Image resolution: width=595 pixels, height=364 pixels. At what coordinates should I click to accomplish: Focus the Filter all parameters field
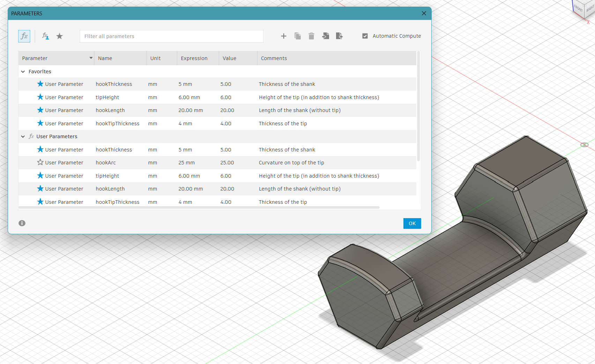coord(171,36)
